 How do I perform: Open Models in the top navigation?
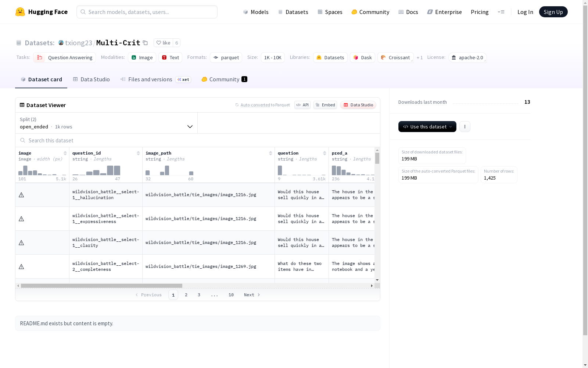pos(256,12)
